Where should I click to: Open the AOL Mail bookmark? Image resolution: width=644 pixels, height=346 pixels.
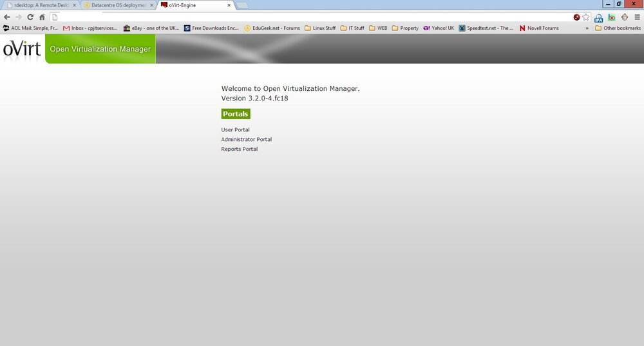coord(31,28)
